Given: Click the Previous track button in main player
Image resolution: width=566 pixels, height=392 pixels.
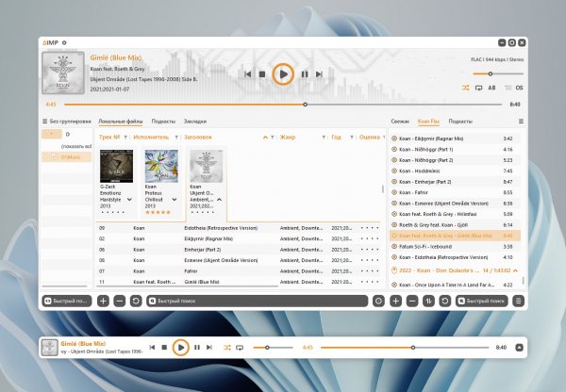Looking at the screenshot, I should click(247, 74).
